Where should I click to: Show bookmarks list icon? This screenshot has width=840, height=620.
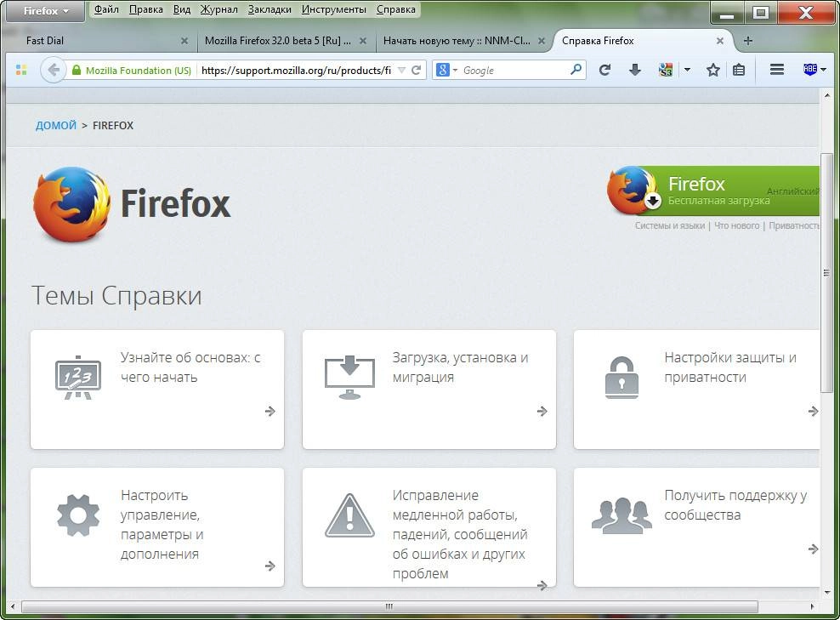click(x=739, y=70)
